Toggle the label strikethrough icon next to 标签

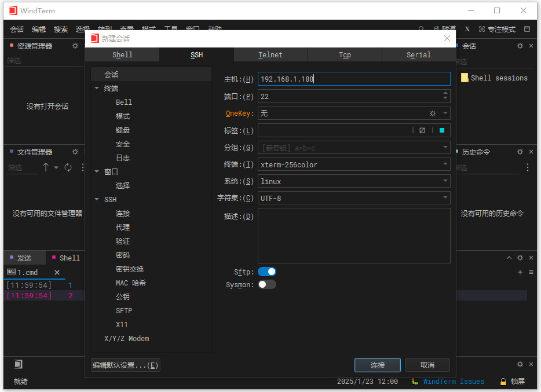pos(422,131)
